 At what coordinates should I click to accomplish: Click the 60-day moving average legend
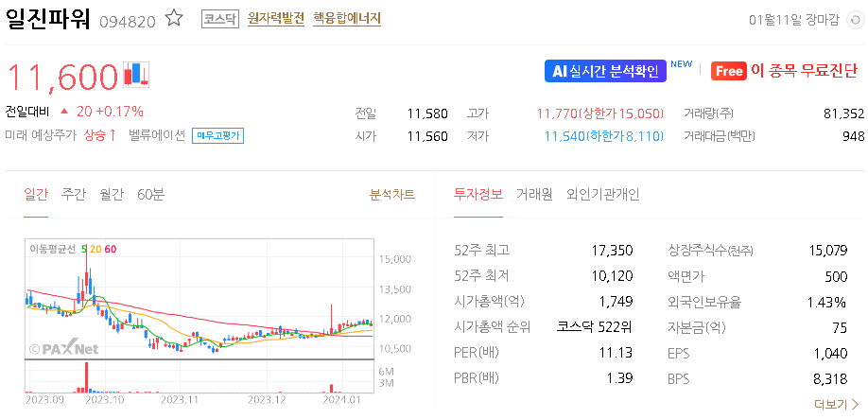[111, 249]
